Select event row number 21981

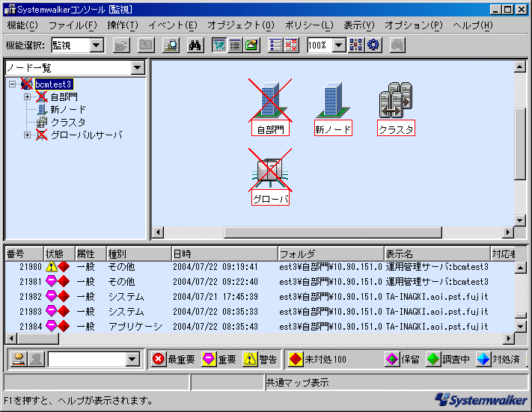point(260,281)
